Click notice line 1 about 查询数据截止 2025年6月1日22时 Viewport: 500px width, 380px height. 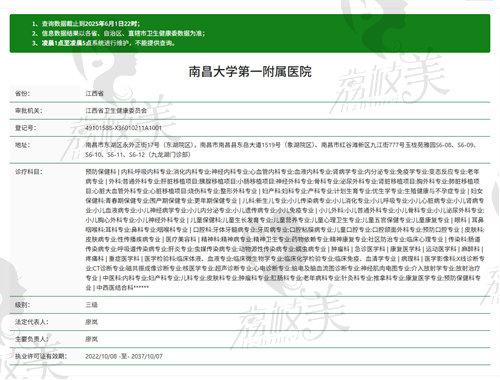pos(86,24)
